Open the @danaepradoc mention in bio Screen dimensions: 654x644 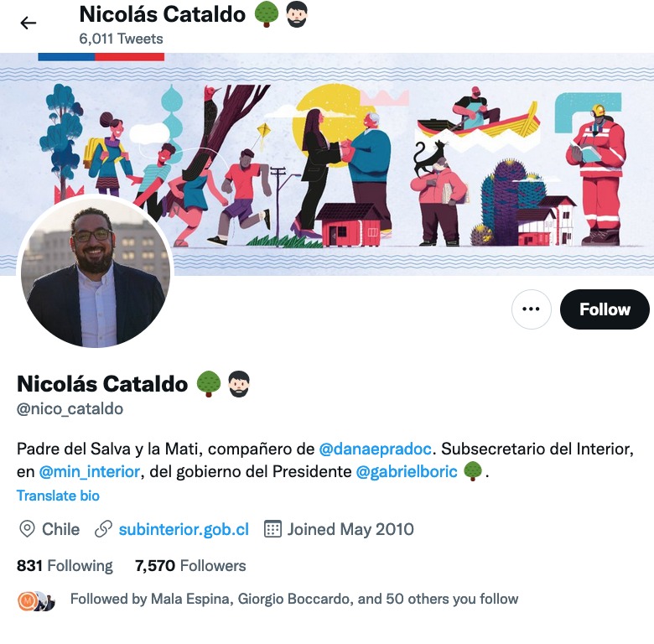(375, 449)
